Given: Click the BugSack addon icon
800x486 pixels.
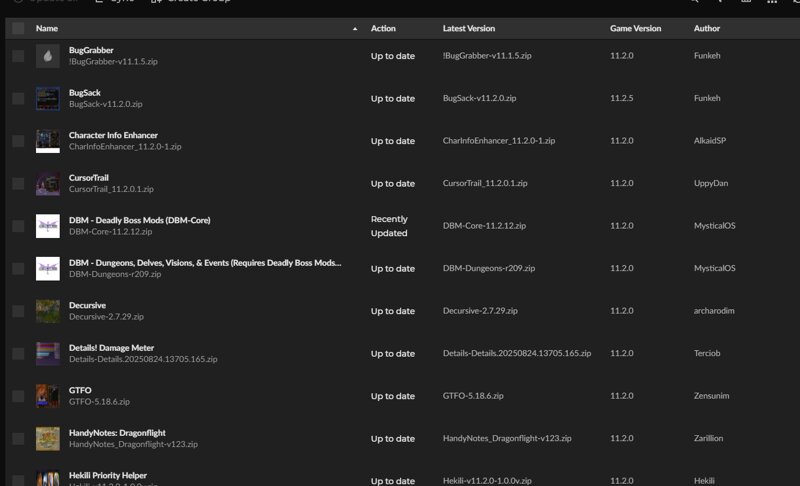Looking at the screenshot, I should pyautogui.click(x=47, y=98).
